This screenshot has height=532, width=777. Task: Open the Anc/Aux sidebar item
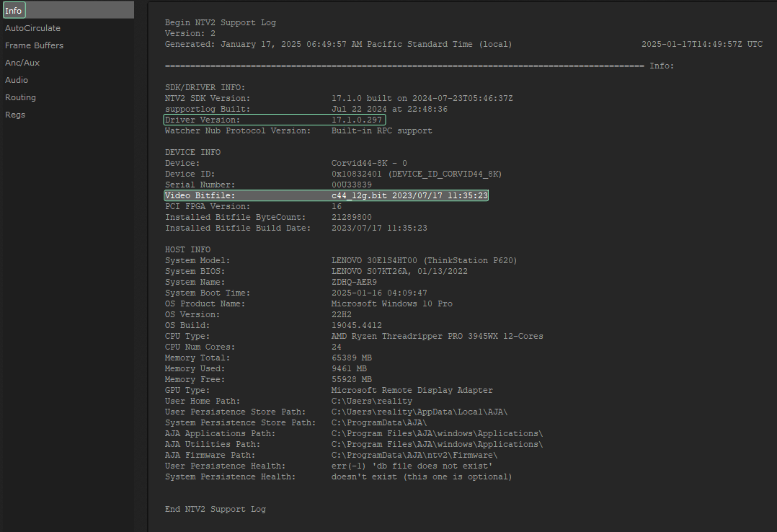(x=22, y=63)
